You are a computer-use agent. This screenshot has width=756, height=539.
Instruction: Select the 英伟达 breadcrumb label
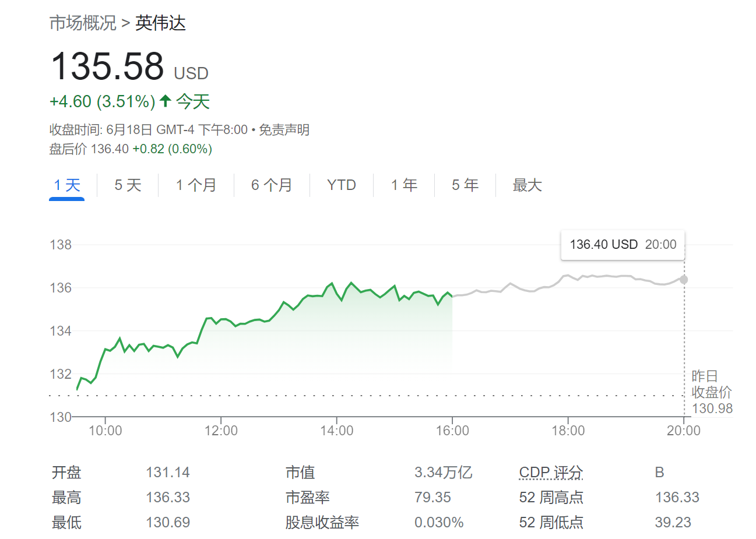pos(160,24)
